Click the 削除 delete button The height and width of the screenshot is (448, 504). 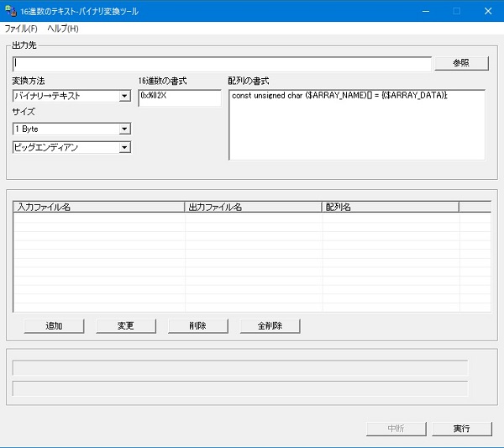(x=198, y=326)
